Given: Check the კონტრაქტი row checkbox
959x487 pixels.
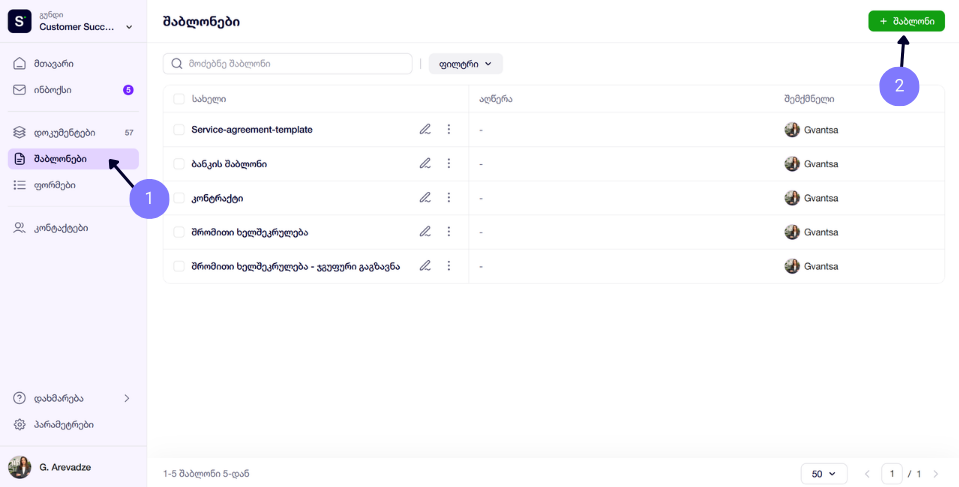Looking at the screenshot, I should point(179,198).
